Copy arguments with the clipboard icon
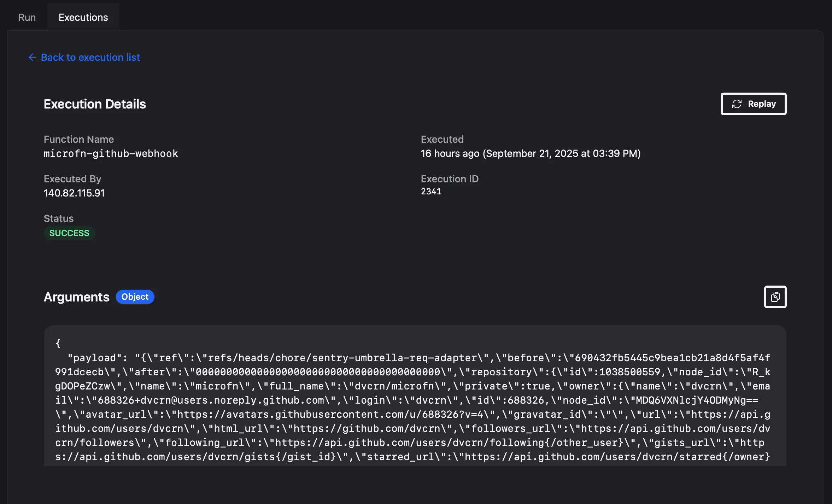 [775, 297]
